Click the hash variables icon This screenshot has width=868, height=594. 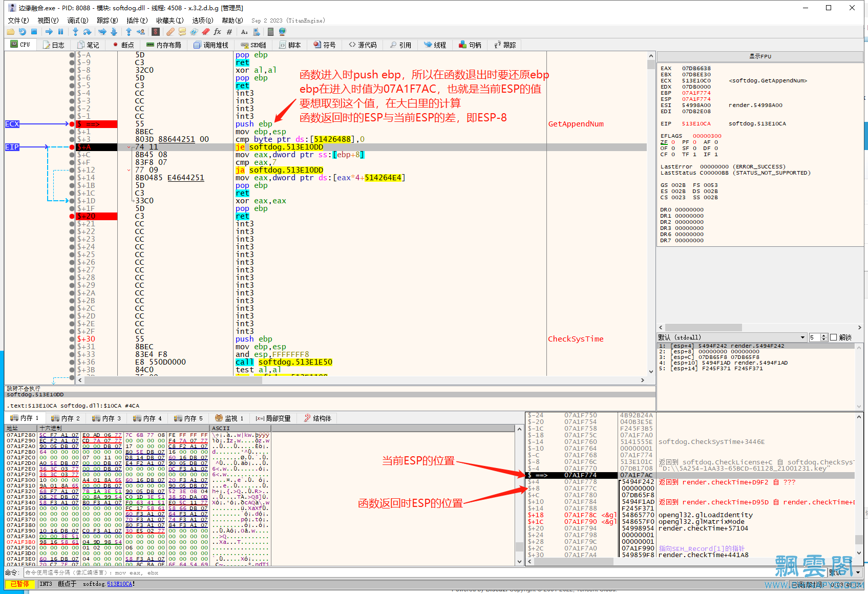tap(229, 32)
